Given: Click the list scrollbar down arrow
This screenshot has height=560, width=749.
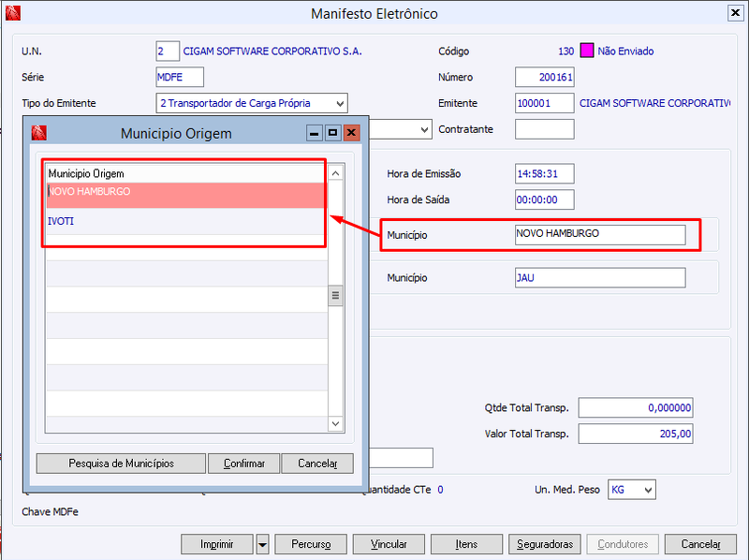Looking at the screenshot, I should (336, 423).
